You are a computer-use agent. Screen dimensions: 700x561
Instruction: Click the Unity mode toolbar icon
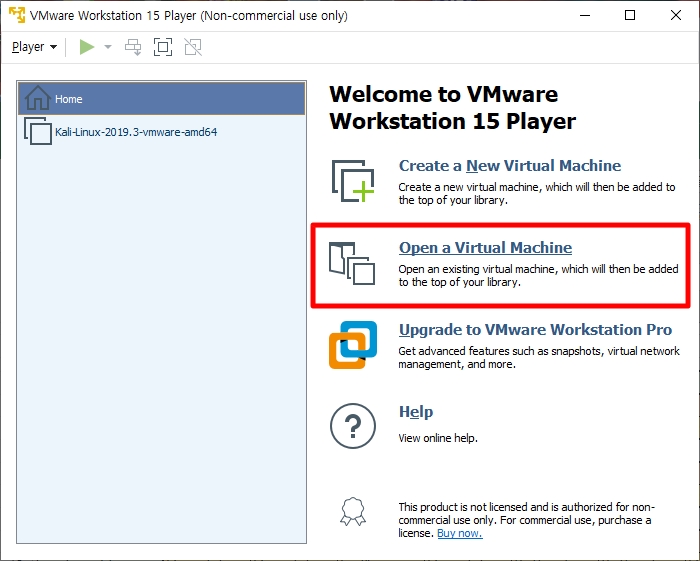193,47
